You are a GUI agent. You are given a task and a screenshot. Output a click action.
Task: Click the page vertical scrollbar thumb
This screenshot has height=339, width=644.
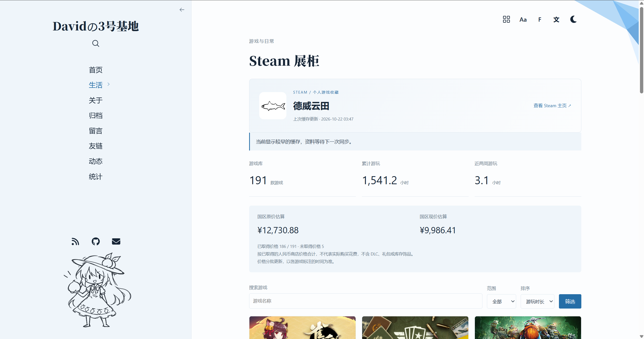coord(641,50)
